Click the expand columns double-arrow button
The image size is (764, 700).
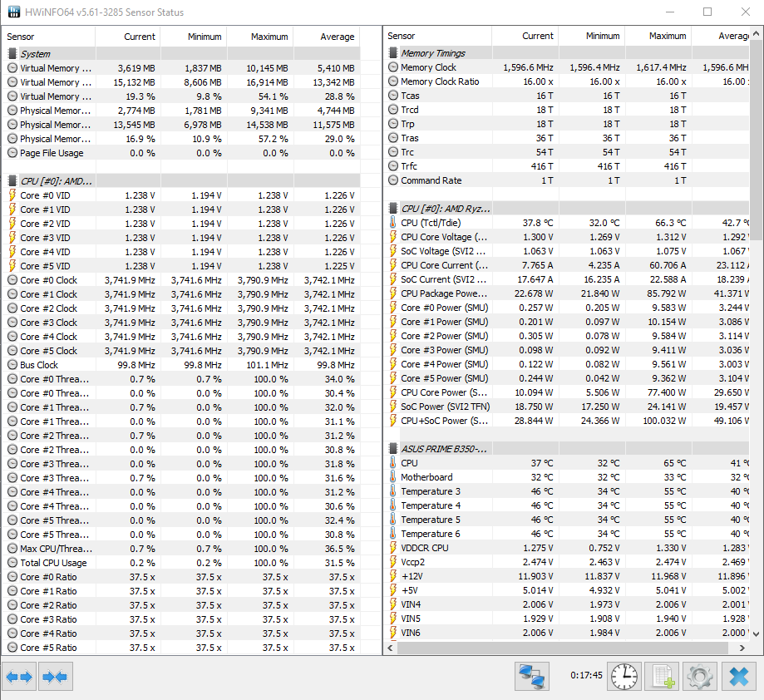pos(19,676)
